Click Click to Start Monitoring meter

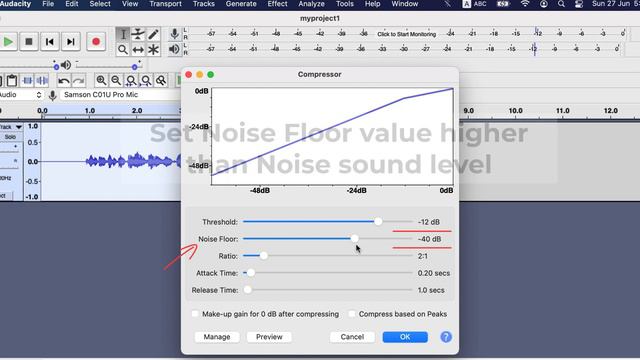coord(407,34)
